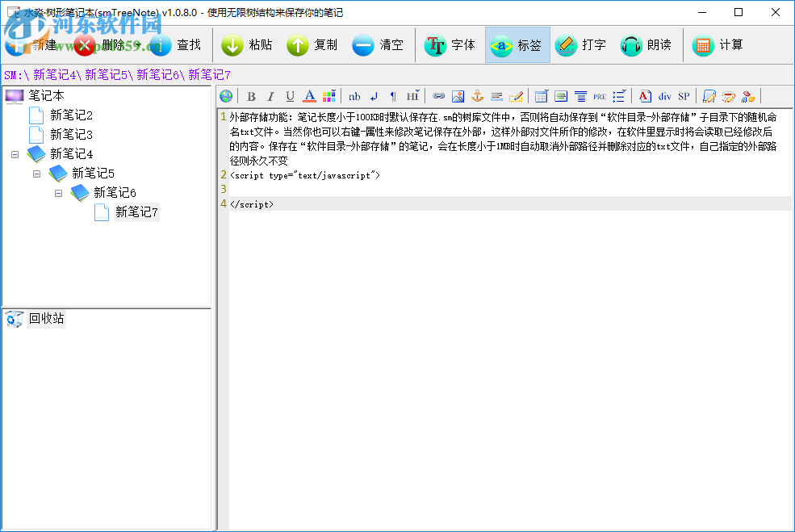The height and width of the screenshot is (532, 795).
Task: Collapse the 新笔记5 tree node
Action: click(x=37, y=173)
